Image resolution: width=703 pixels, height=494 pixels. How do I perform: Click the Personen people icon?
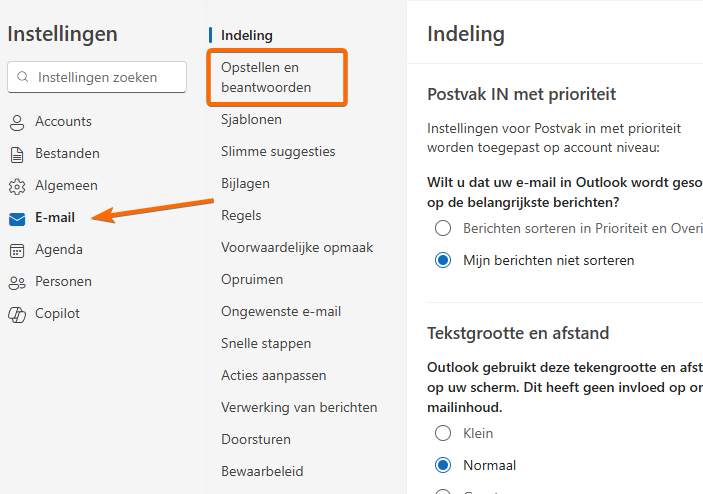tap(17, 282)
